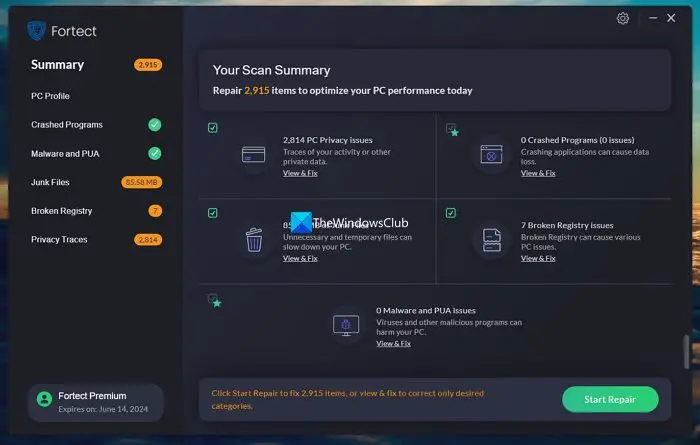Screen dimensions: 700x445
Task: Uncheck the junk files checkbox
Action: (x=212, y=213)
